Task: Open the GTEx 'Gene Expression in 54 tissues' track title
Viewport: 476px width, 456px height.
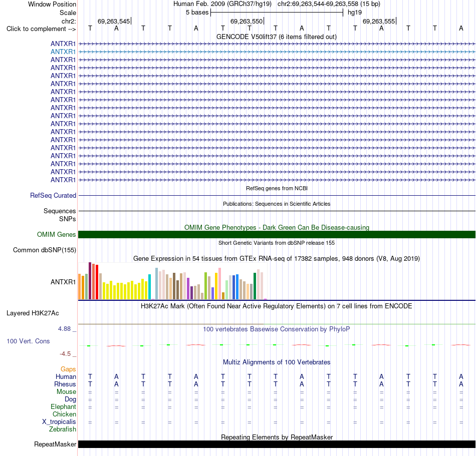Action: pos(277,259)
